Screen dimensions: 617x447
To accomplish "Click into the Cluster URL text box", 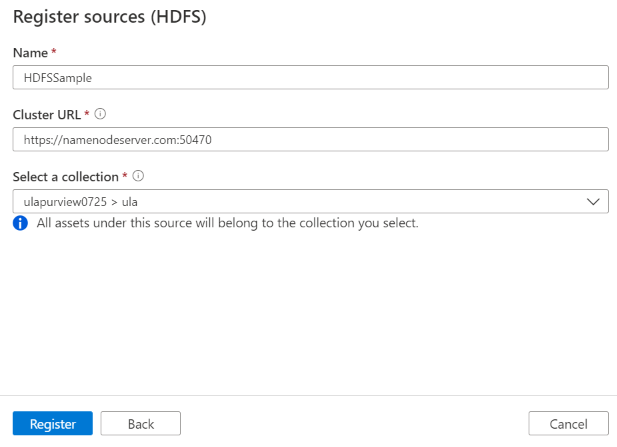I will click(x=400, y=140).
